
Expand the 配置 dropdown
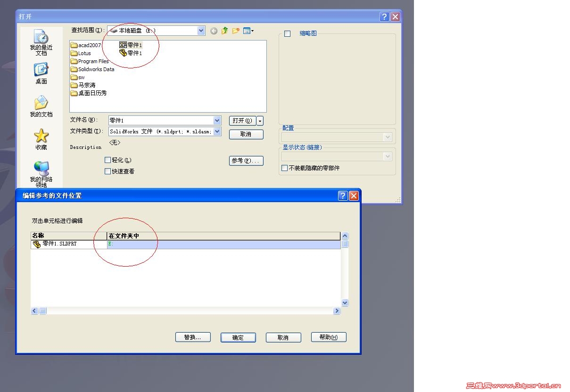tap(388, 137)
